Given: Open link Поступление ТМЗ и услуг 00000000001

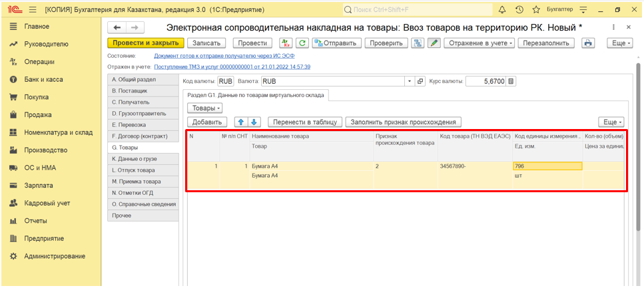Looking at the screenshot, I should (232, 67).
